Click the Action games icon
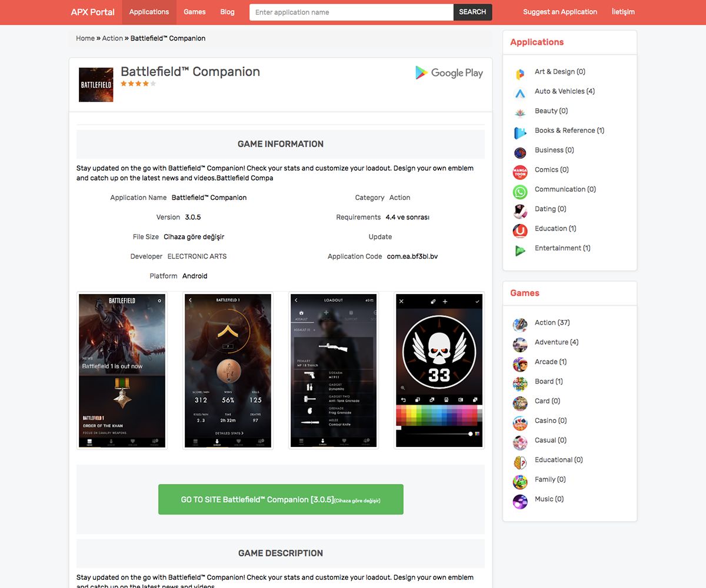706x588 pixels. 520,325
